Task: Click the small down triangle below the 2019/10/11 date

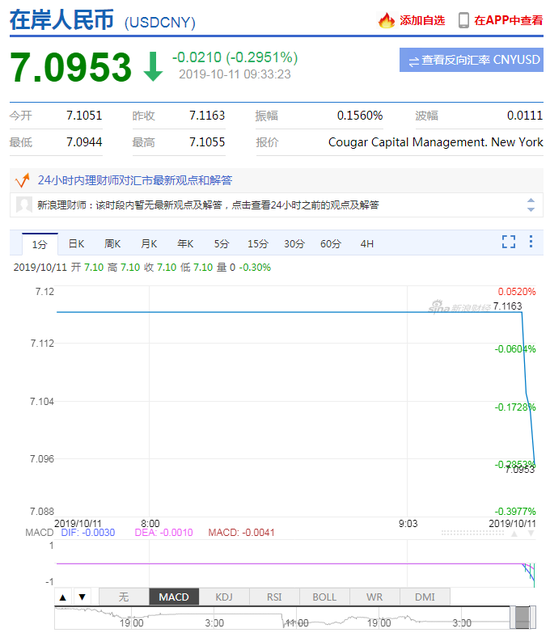Action: pos(531,533)
